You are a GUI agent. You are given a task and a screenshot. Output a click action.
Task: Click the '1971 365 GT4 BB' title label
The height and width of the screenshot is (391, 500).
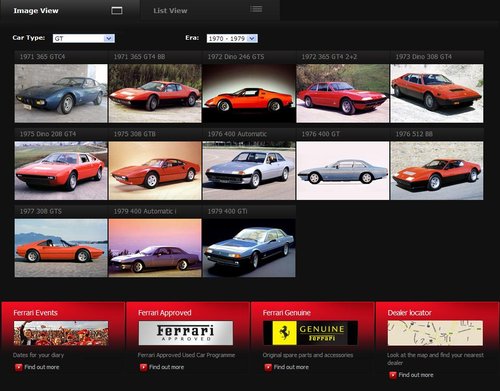(139, 57)
